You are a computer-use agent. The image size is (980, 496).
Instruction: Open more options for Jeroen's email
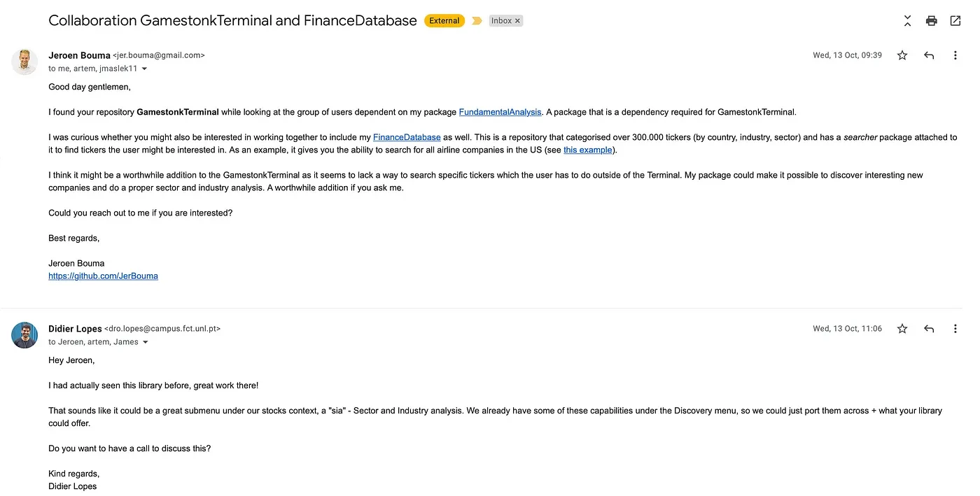coord(955,55)
